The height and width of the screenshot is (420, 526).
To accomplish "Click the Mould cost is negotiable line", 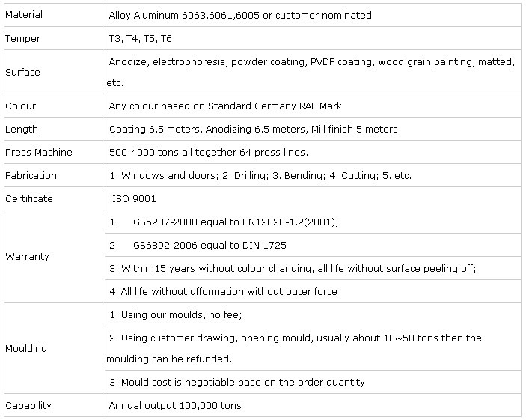I will (x=237, y=382).
